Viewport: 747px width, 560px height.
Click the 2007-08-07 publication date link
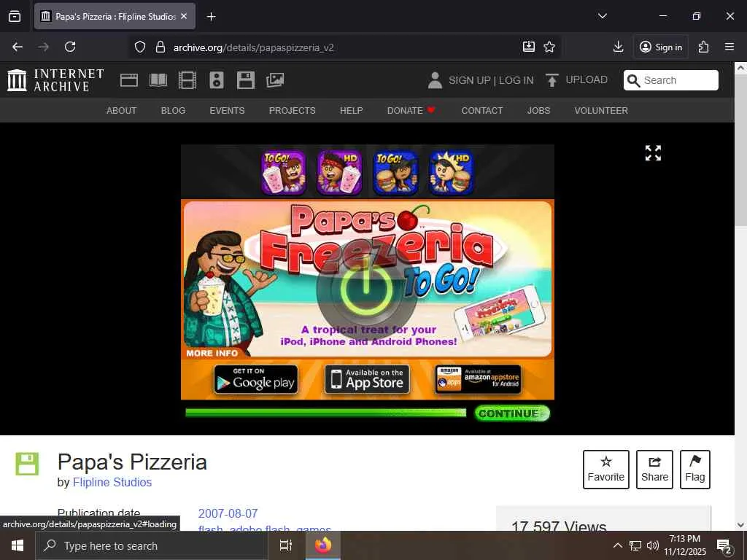click(228, 514)
